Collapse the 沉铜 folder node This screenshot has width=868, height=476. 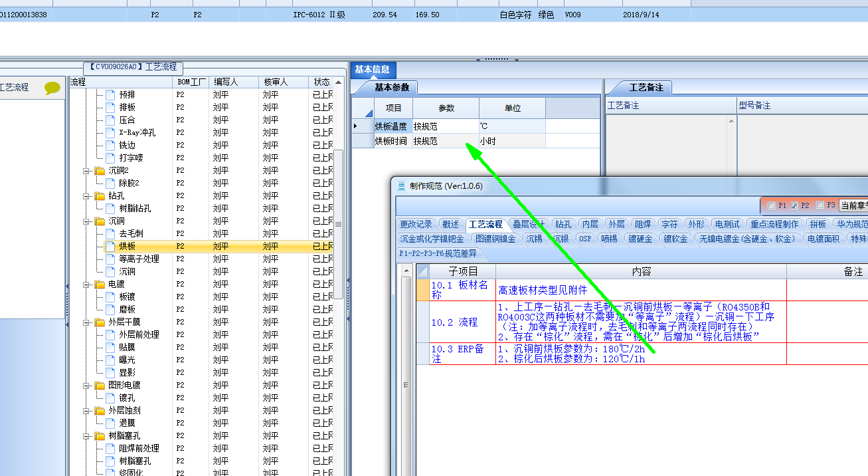click(86, 221)
